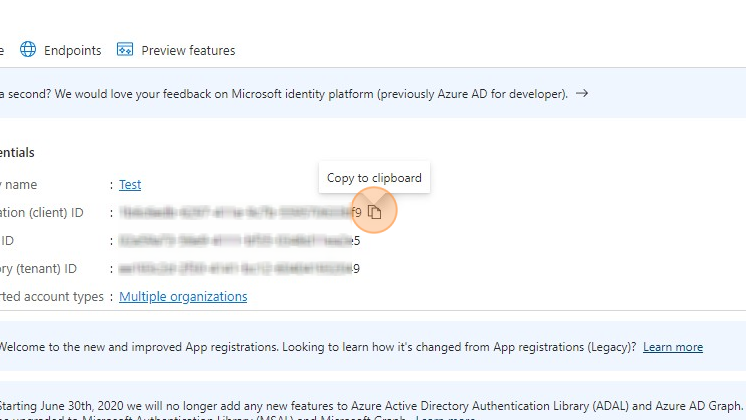
Task: Click the blurred Object ID value
Action: [x=236, y=240]
